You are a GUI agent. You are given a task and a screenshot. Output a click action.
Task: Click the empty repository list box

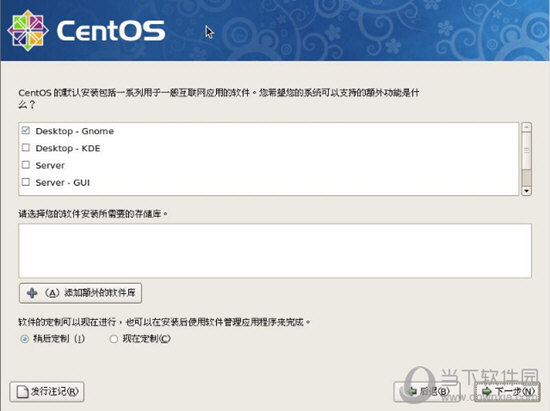point(275,251)
